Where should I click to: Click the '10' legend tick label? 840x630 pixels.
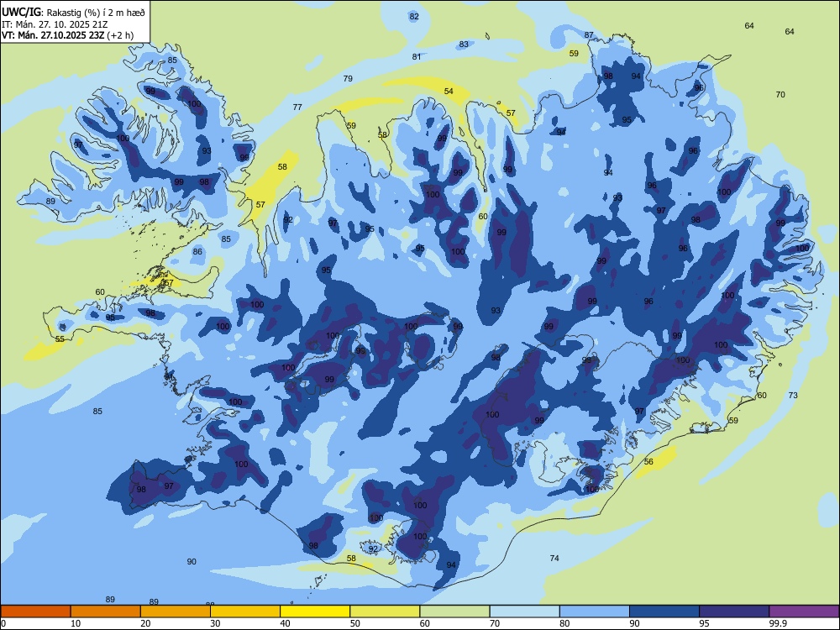coord(76,623)
